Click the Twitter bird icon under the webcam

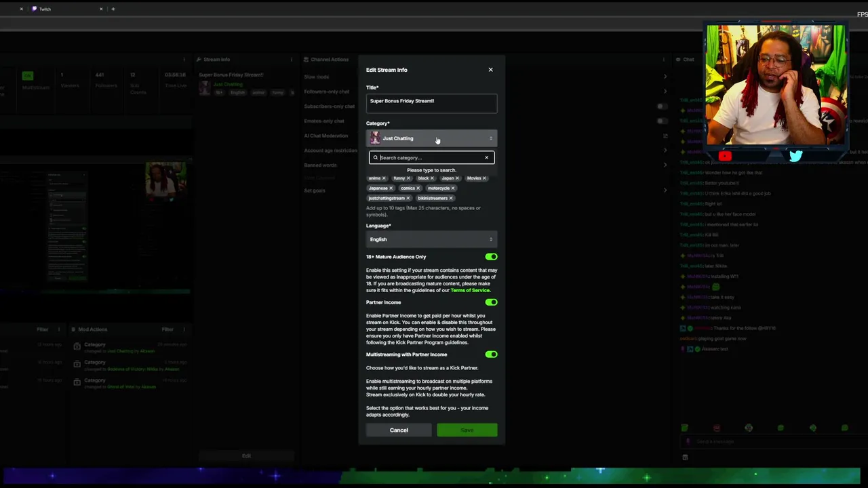[795, 157]
